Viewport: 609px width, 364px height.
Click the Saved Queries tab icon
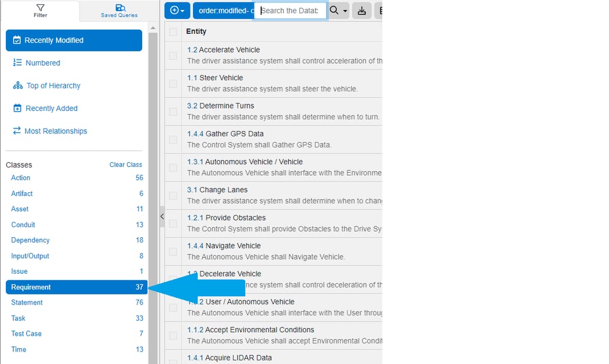tap(119, 8)
